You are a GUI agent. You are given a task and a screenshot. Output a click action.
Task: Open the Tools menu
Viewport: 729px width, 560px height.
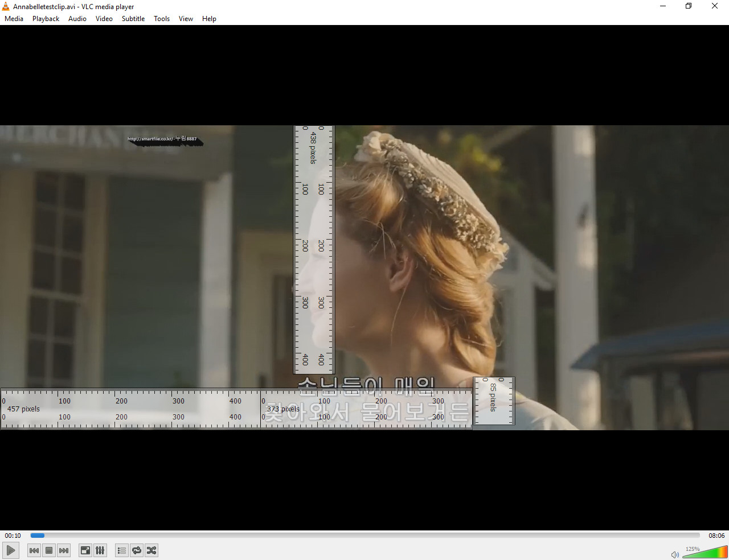tap(162, 19)
